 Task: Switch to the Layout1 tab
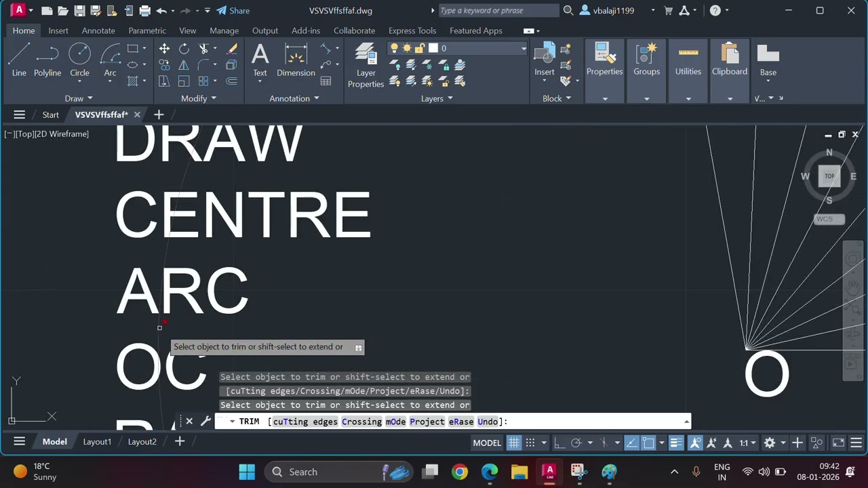click(x=97, y=441)
